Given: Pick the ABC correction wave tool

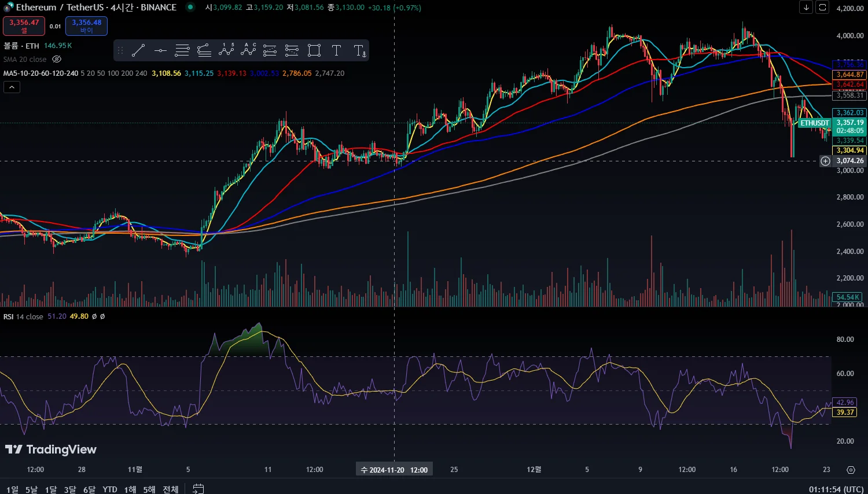Looking at the screenshot, I should click(x=248, y=50).
